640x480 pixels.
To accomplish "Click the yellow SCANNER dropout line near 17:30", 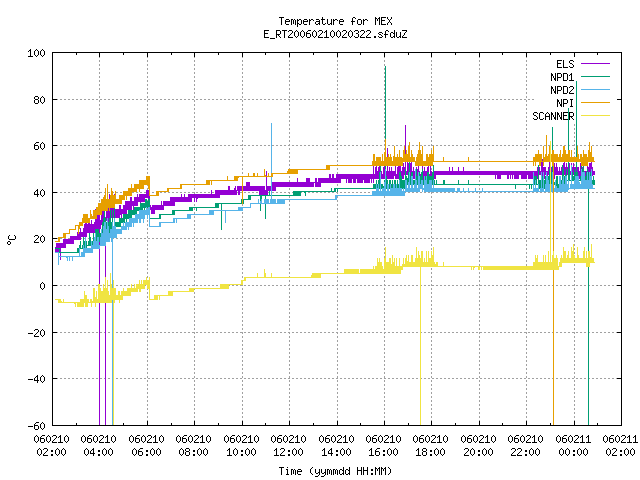I will point(420,347).
